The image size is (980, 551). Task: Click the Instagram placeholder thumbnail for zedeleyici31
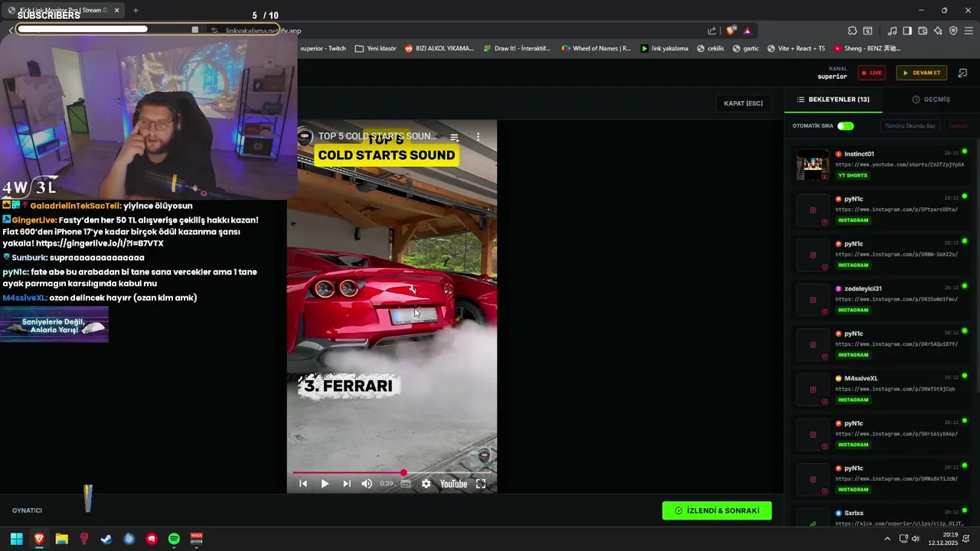pyautogui.click(x=812, y=299)
